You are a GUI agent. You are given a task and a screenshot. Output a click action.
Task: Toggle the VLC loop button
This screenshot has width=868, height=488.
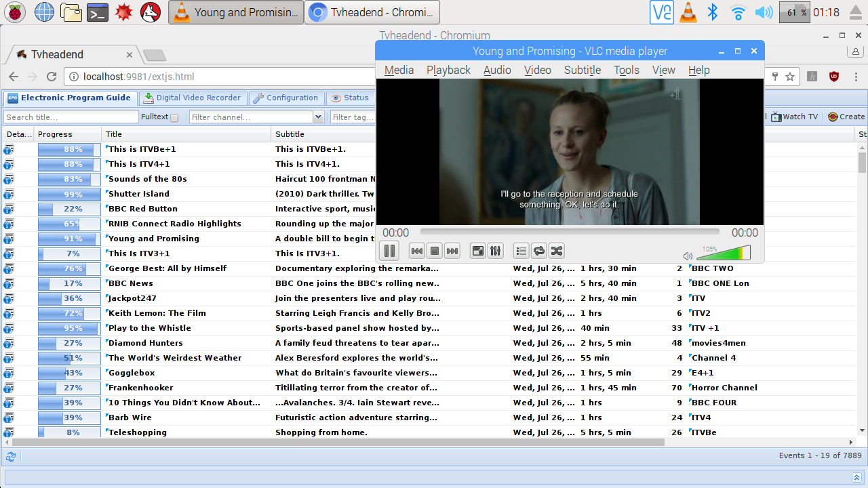pyautogui.click(x=538, y=251)
